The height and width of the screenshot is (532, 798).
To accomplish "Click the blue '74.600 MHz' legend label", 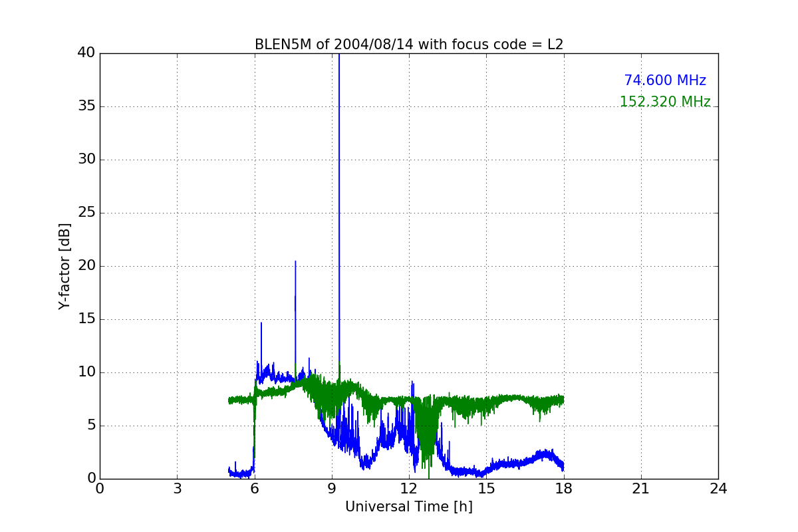I will click(x=665, y=80).
